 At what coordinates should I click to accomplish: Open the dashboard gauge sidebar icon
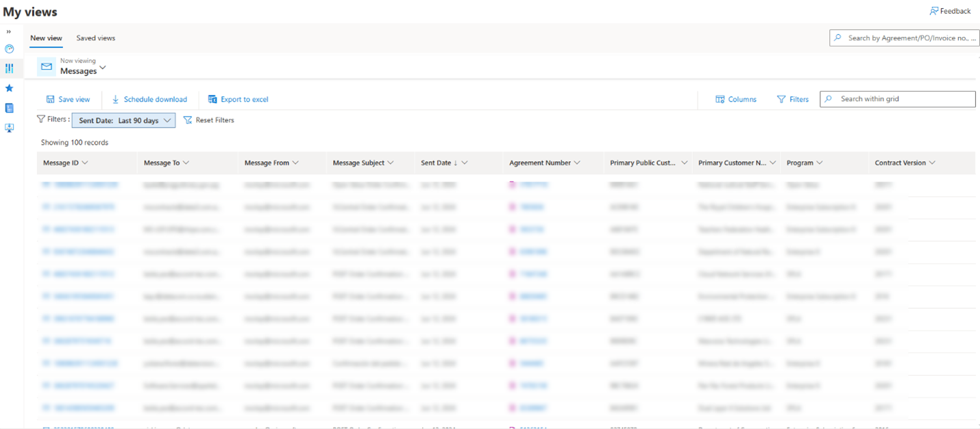point(9,49)
